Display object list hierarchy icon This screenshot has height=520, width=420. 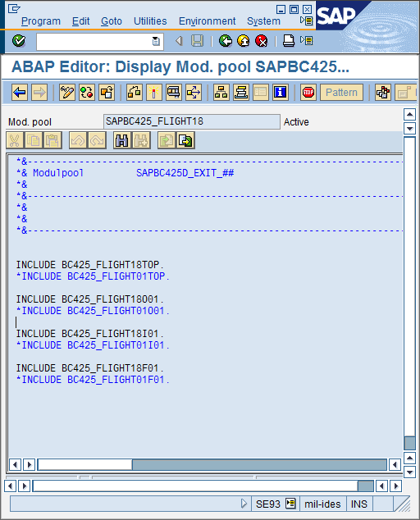(x=221, y=92)
